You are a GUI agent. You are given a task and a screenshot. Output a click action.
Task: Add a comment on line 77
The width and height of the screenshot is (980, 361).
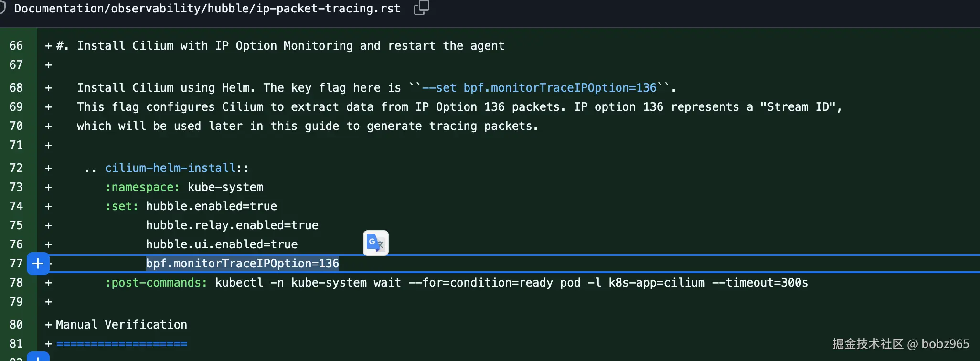[x=38, y=264]
